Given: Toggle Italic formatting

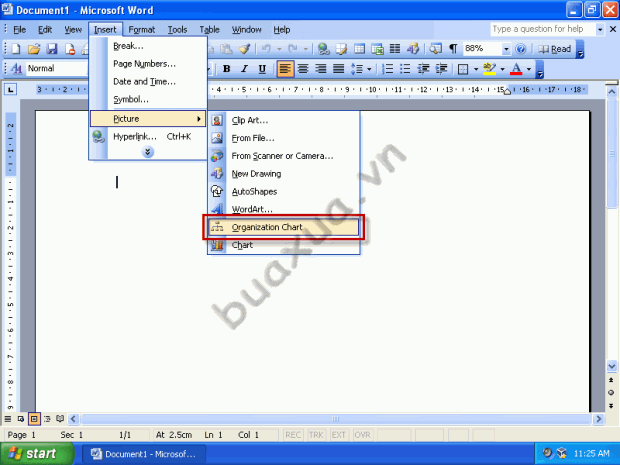Looking at the screenshot, I should tap(244, 69).
